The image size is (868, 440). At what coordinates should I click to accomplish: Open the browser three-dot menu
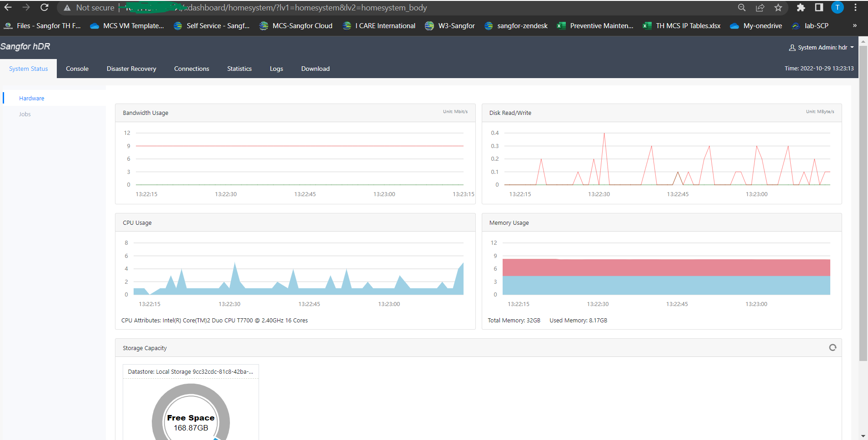click(x=856, y=7)
